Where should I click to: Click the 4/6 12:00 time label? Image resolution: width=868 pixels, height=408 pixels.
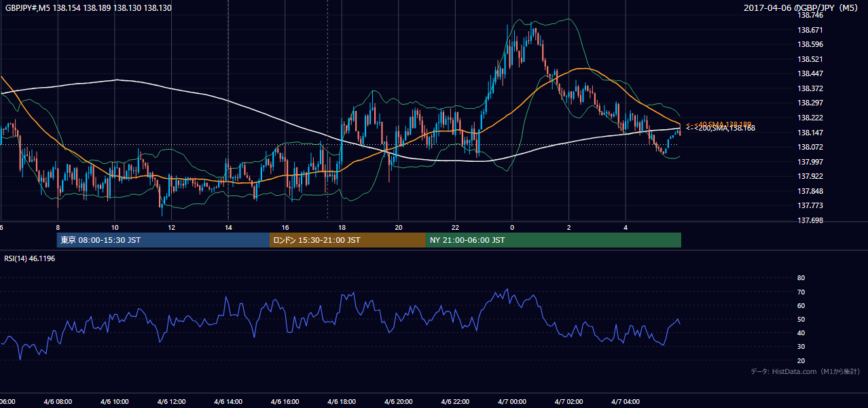(x=171, y=402)
